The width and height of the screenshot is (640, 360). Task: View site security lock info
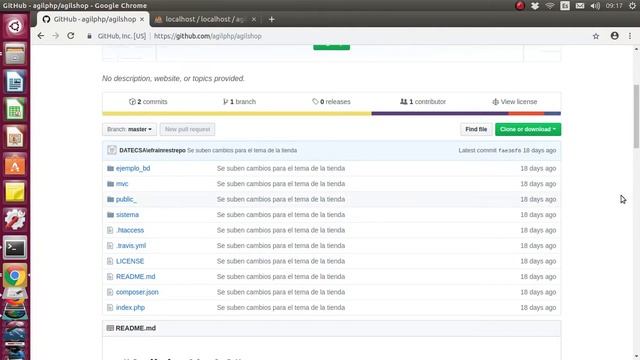[89, 36]
